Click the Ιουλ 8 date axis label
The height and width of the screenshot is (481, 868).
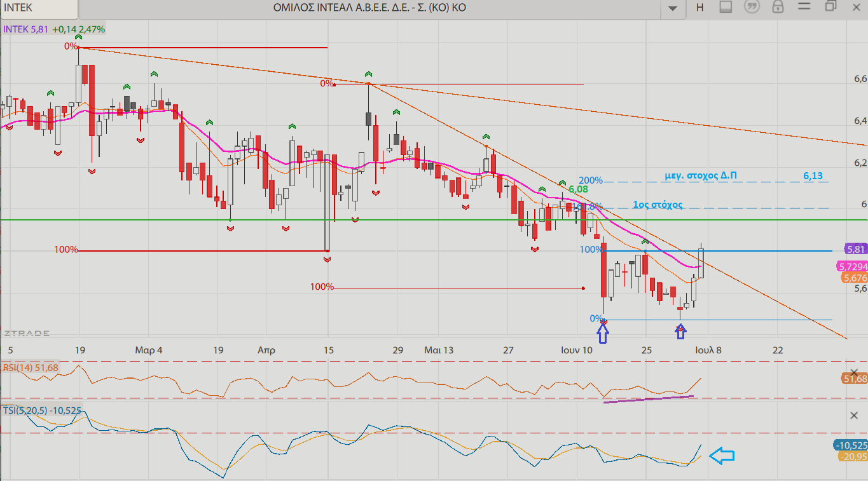tap(708, 350)
